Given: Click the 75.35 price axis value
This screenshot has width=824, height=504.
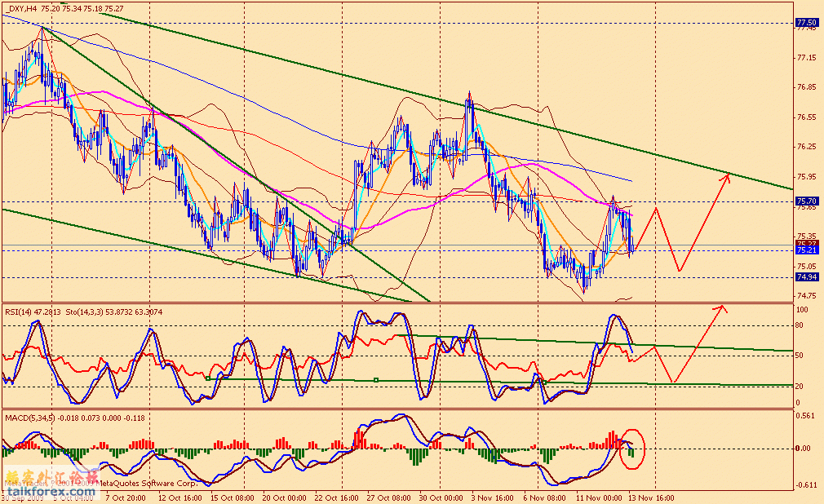Looking at the screenshot, I should (807, 236).
